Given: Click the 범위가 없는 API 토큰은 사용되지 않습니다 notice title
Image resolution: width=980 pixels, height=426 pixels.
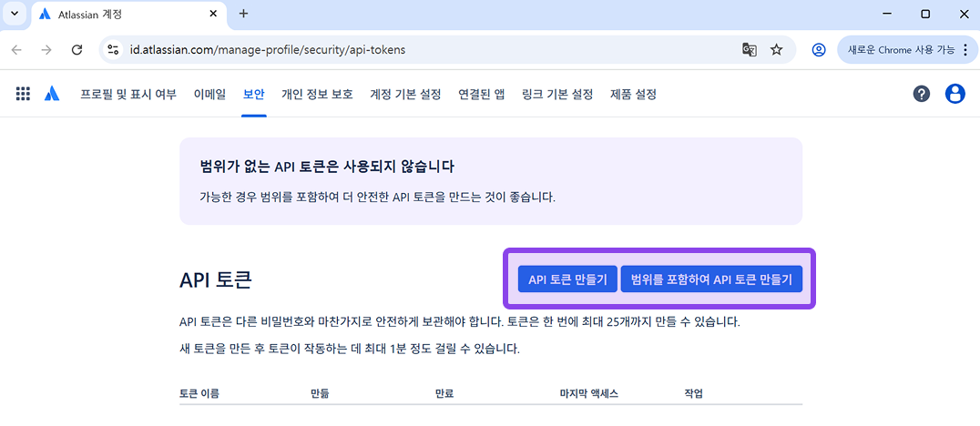Looking at the screenshot, I should [x=327, y=167].
